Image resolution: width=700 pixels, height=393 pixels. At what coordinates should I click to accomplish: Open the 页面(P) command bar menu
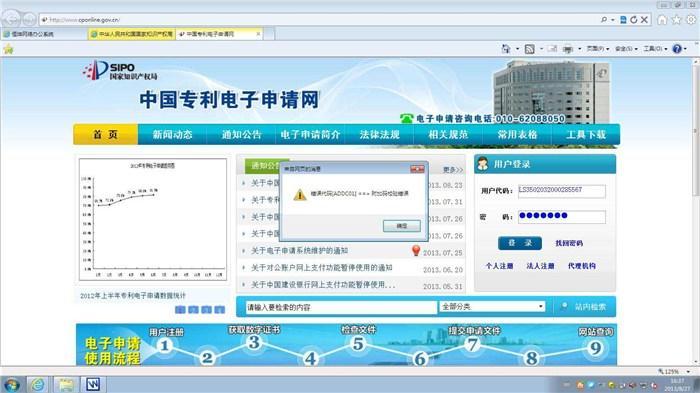click(597, 49)
